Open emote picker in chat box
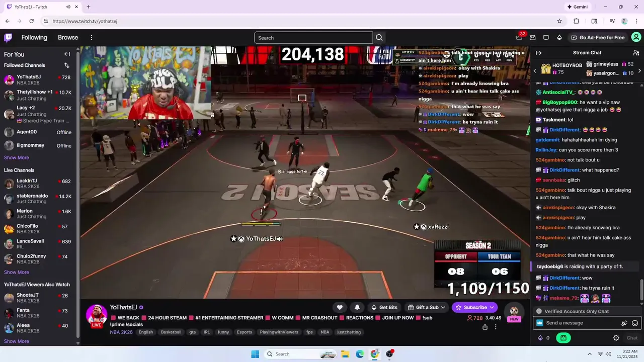The height and width of the screenshot is (362, 644). coord(635,323)
